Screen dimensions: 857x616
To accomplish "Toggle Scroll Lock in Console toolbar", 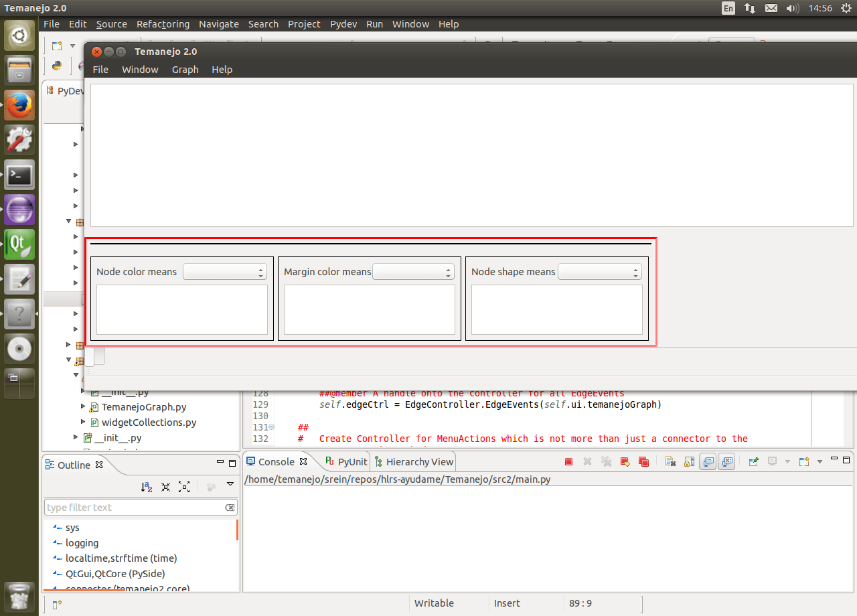I will click(689, 461).
